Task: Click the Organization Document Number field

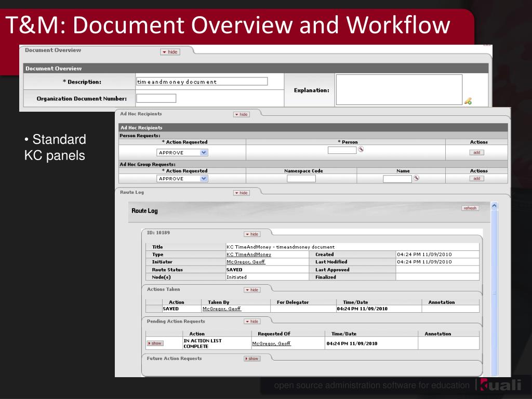Action: pos(156,98)
